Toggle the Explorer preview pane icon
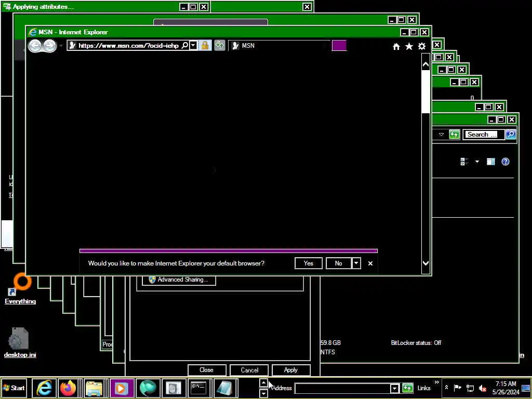 (x=490, y=162)
